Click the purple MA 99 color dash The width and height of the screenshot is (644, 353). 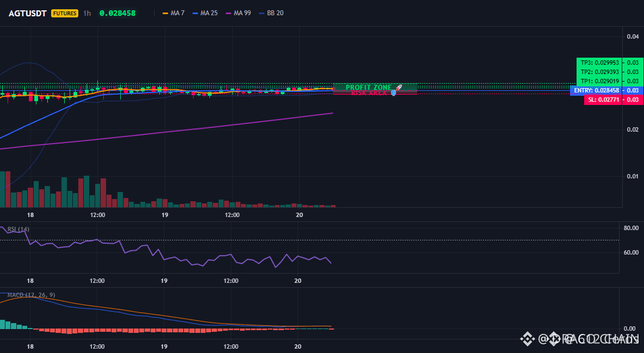point(228,13)
